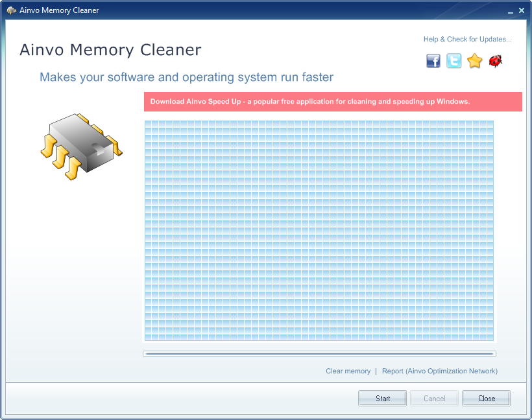Click the yellow star favorites icon
This screenshot has width=532, height=420.
tap(474, 61)
